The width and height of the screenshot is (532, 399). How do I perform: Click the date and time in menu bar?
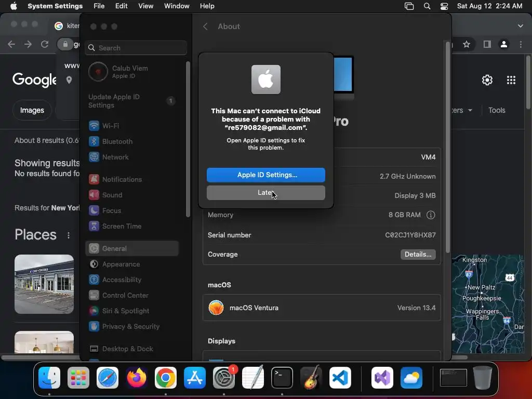click(489, 6)
